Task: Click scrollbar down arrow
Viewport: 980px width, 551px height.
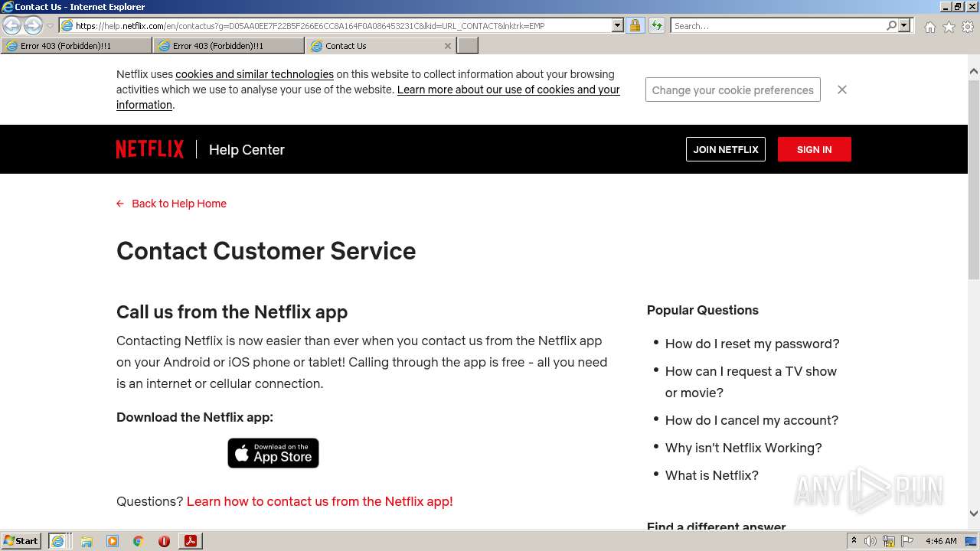Action: click(974, 514)
